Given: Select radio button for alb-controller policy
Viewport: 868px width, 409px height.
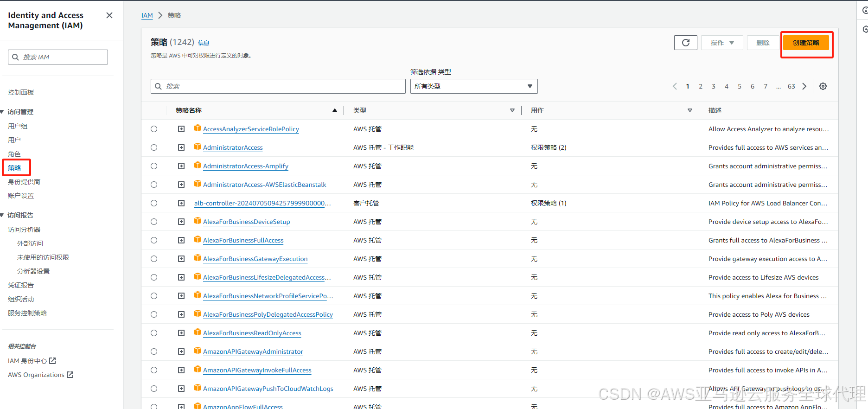Looking at the screenshot, I should (154, 203).
